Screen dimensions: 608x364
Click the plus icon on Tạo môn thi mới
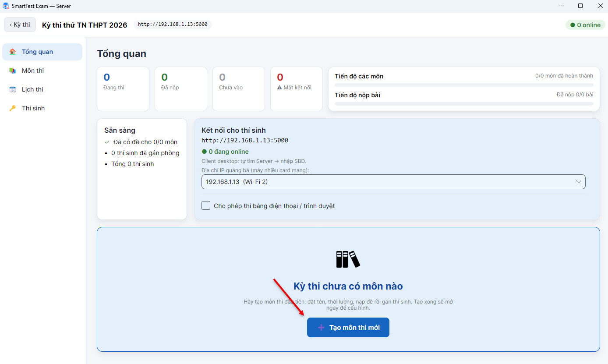[321, 328]
